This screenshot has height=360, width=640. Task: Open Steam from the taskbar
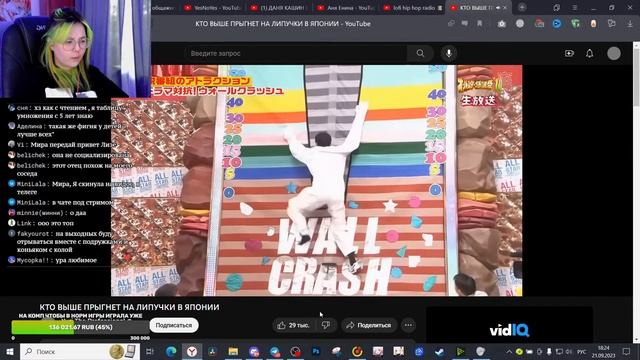click(440, 351)
